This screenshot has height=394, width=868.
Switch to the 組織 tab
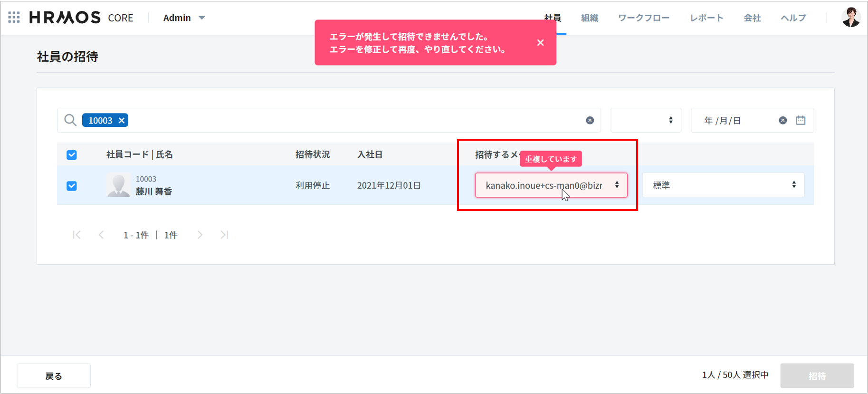589,18
